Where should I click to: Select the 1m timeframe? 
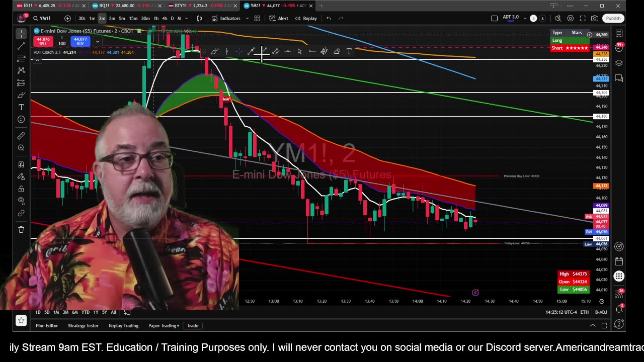click(92, 19)
